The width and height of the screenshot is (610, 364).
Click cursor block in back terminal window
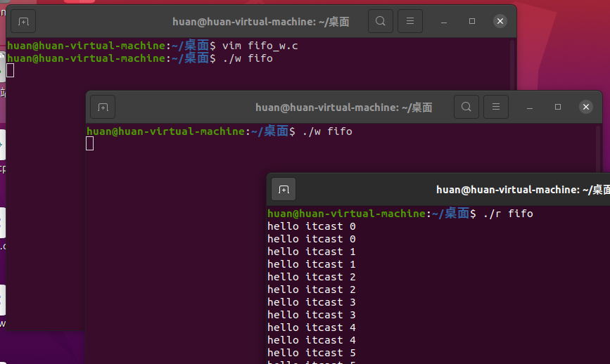coord(11,71)
